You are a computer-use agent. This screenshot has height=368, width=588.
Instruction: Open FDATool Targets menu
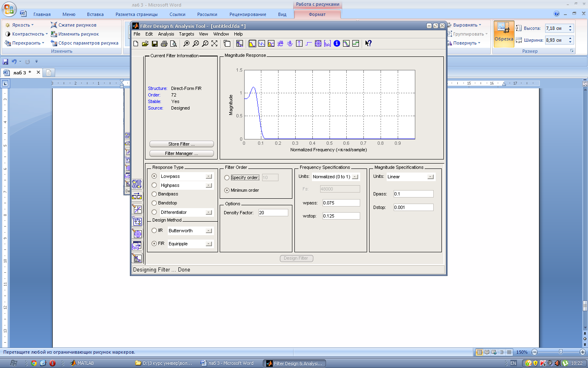pos(187,34)
